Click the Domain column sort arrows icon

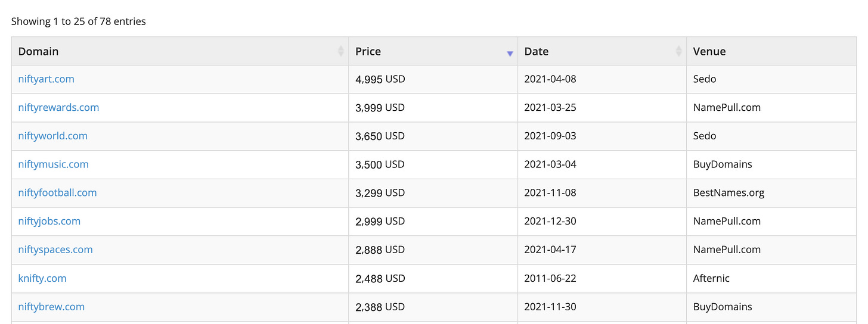(x=341, y=51)
